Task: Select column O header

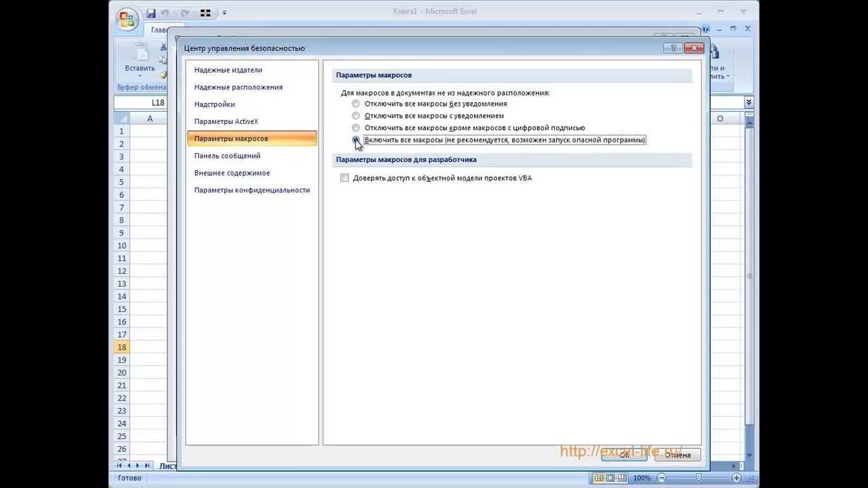Action: [720, 118]
